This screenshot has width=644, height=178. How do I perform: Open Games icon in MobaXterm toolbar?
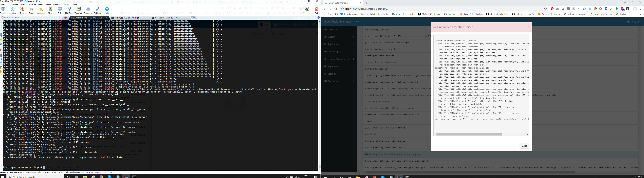click(31, 10)
